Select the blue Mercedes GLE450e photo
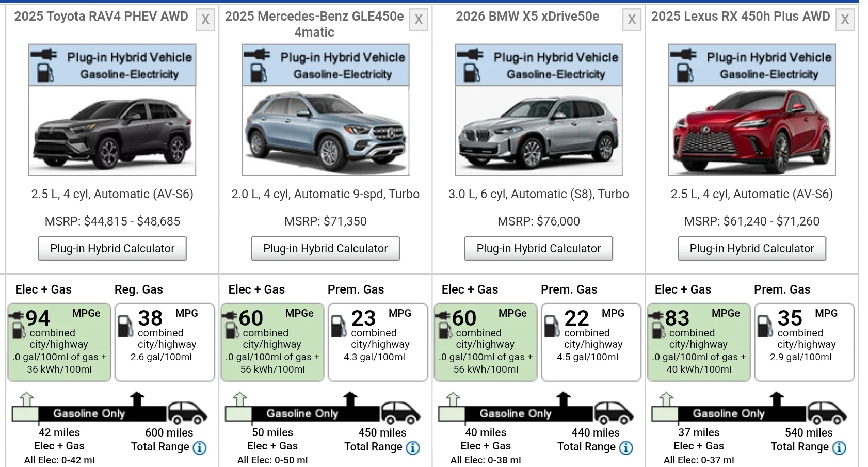The height and width of the screenshot is (467, 868). [x=326, y=131]
